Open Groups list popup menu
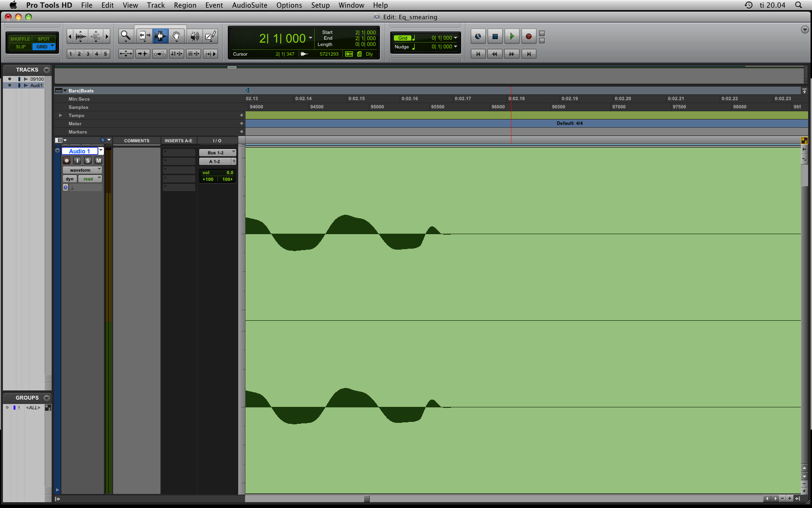The height and width of the screenshot is (508, 812). pyautogui.click(x=47, y=398)
